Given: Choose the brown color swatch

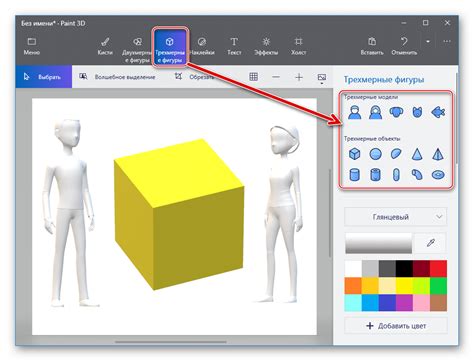Looking at the screenshot, I should [438, 303].
